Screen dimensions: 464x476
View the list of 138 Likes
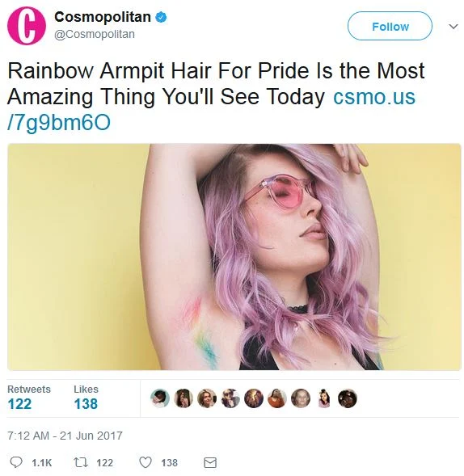tap(86, 398)
